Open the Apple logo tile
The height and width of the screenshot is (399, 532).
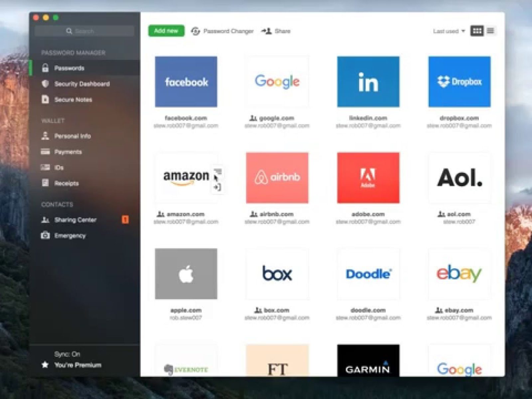(x=186, y=274)
